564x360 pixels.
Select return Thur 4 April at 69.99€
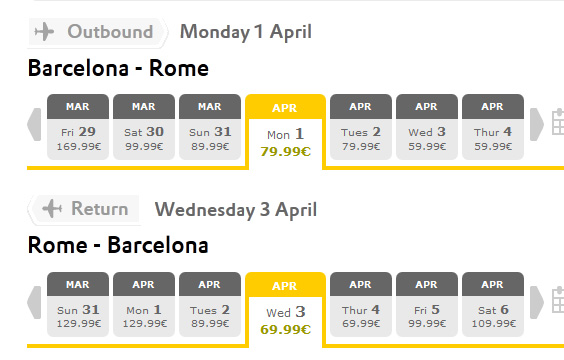click(361, 304)
